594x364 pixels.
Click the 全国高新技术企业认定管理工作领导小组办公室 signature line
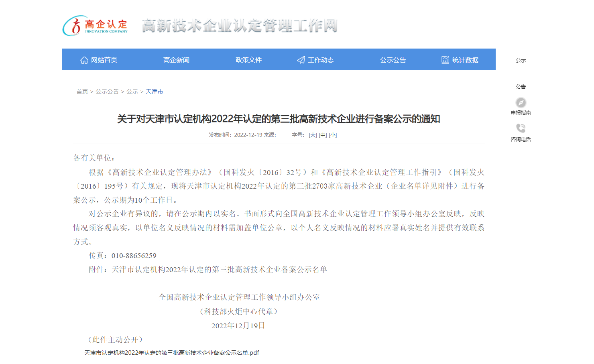pyautogui.click(x=239, y=297)
